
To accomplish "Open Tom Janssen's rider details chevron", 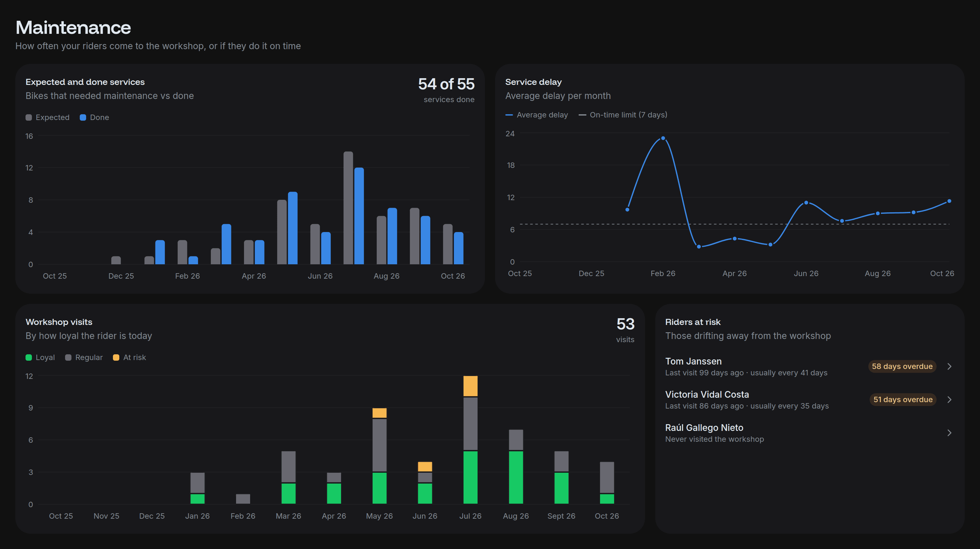I will (949, 366).
